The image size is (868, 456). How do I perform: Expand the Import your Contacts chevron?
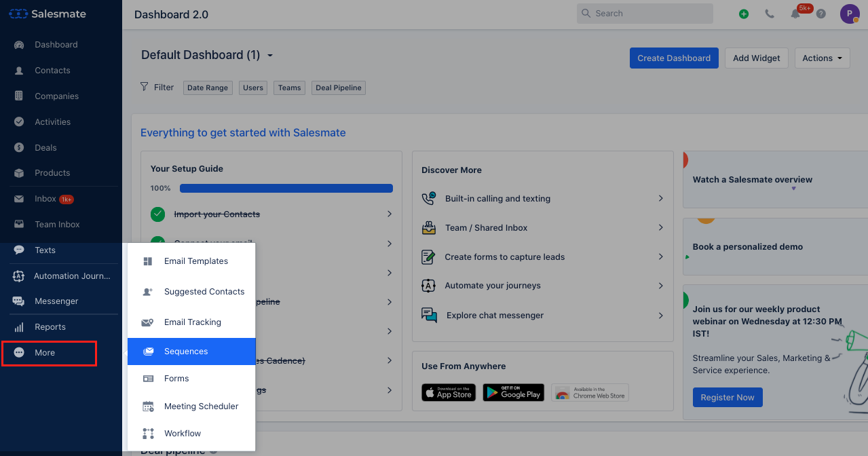coord(390,214)
